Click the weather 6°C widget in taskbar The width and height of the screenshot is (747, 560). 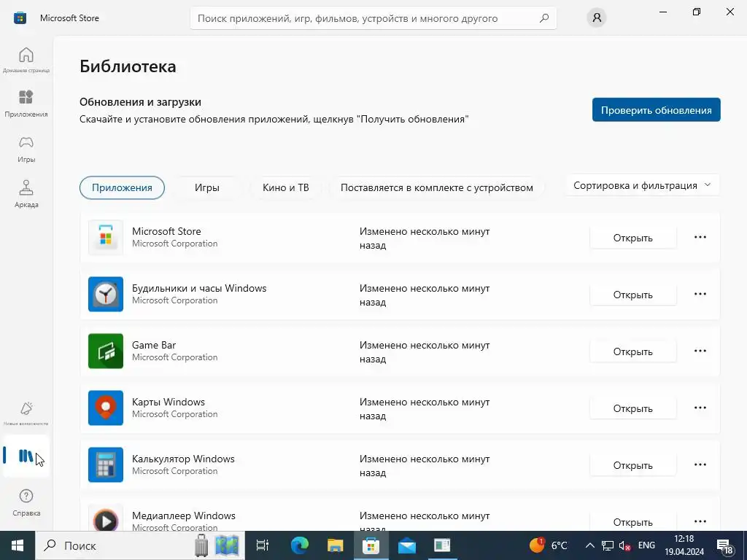549,545
